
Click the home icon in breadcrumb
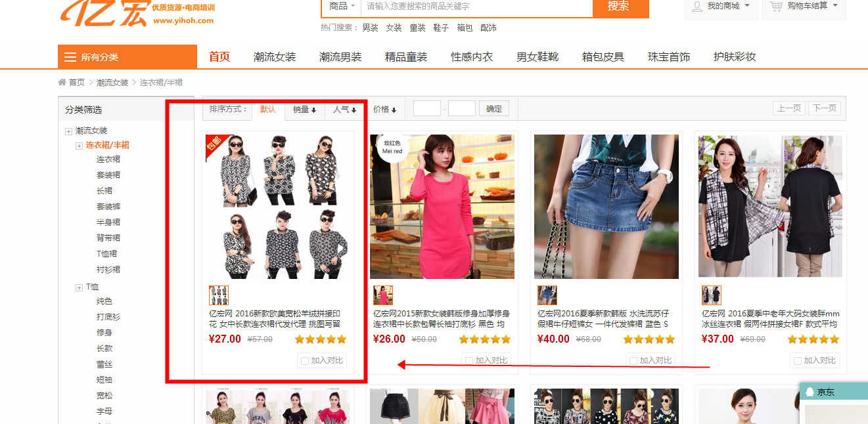pos(62,82)
